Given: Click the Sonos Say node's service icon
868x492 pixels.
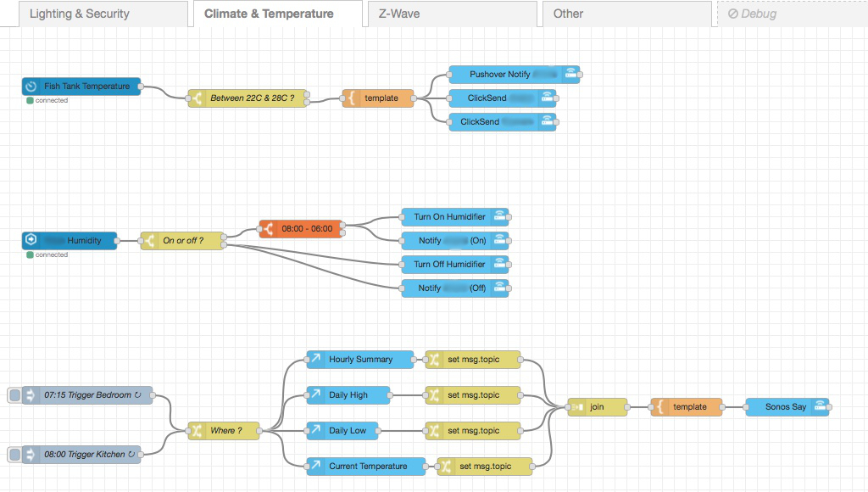Looking at the screenshot, I should pyautogui.click(x=820, y=406).
